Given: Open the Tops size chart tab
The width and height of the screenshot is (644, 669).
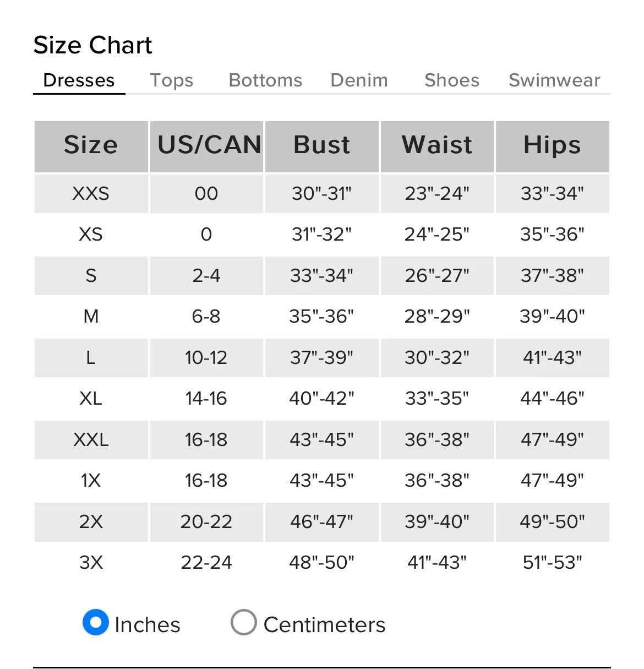Looking at the screenshot, I should coord(172,80).
